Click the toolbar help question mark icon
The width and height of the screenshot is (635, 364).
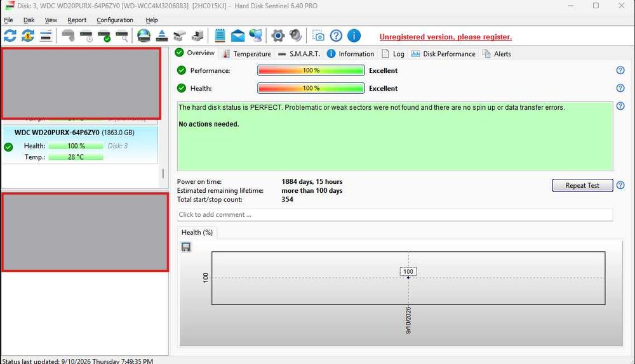coord(336,36)
